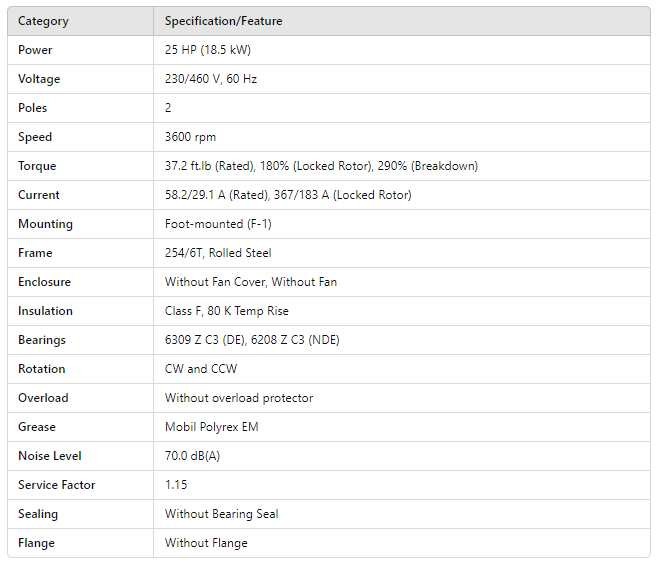Select the Frame row label
Viewport: 657px width, 564px height.
pyautogui.click(x=35, y=253)
